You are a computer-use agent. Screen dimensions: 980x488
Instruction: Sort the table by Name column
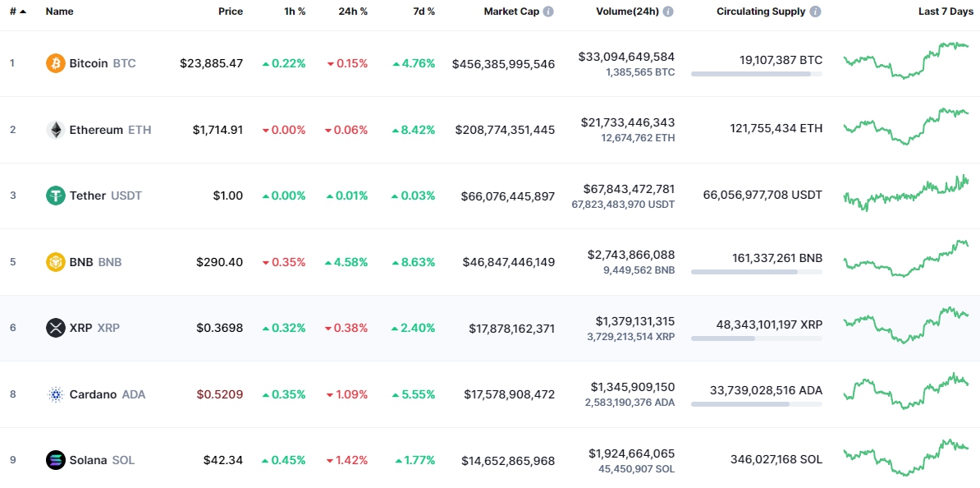tap(58, 12)
